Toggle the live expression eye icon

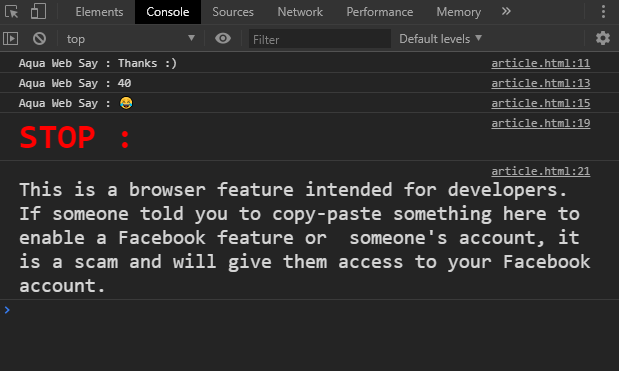tap(223, 38)
